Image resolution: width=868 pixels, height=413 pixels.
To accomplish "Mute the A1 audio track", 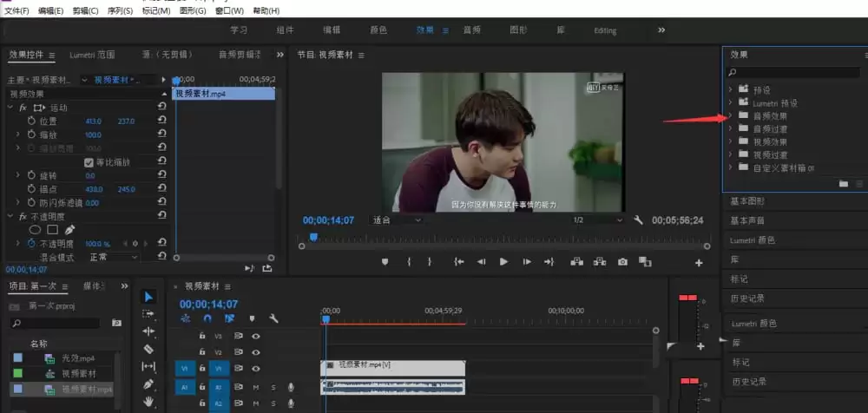I will click(x=256, y=387).
